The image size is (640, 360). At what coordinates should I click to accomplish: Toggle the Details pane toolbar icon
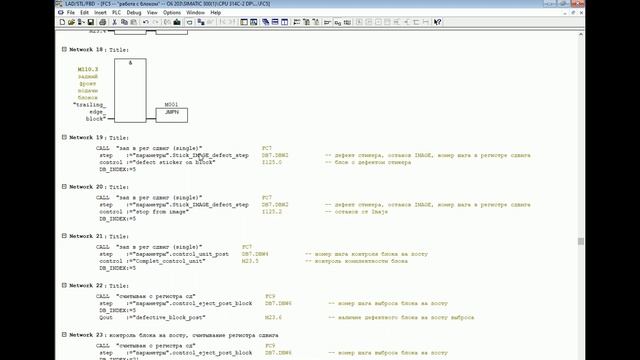253,22
